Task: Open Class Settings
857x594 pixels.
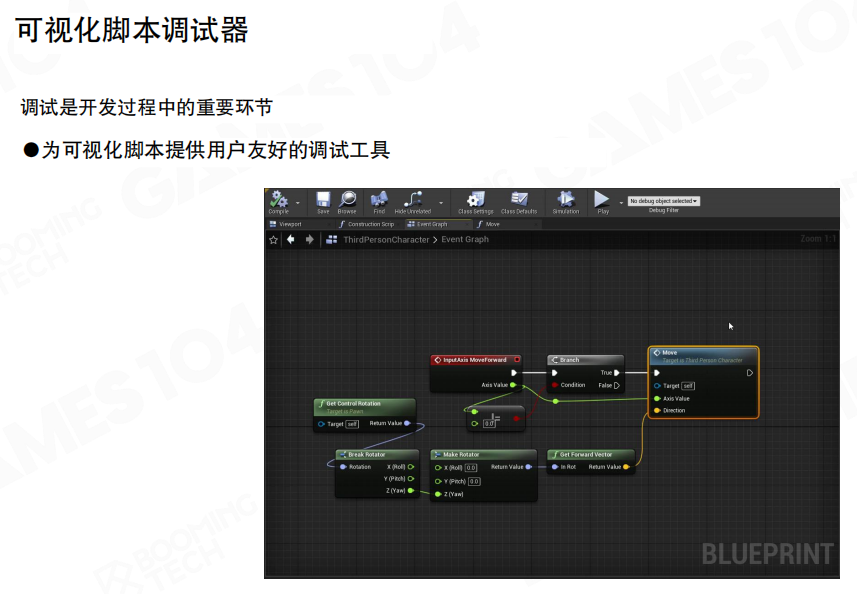Action: click(x=476, y=200)
